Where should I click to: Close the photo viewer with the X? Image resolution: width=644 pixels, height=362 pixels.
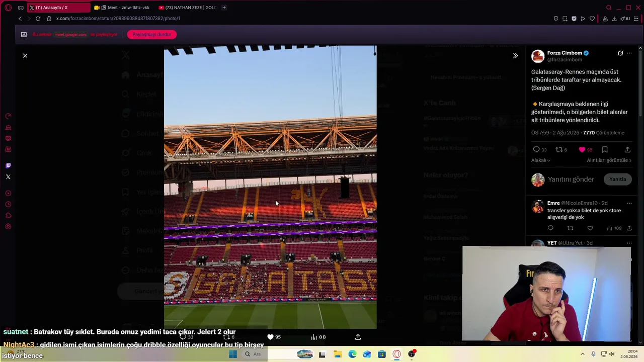pos(25,56)
